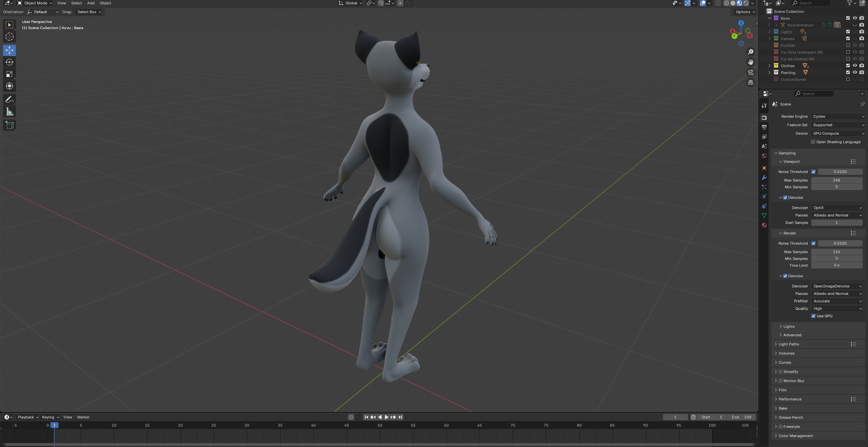The image size is (868, 447).
Task: Select the Add Cube tool
Action: pos(9,125)
